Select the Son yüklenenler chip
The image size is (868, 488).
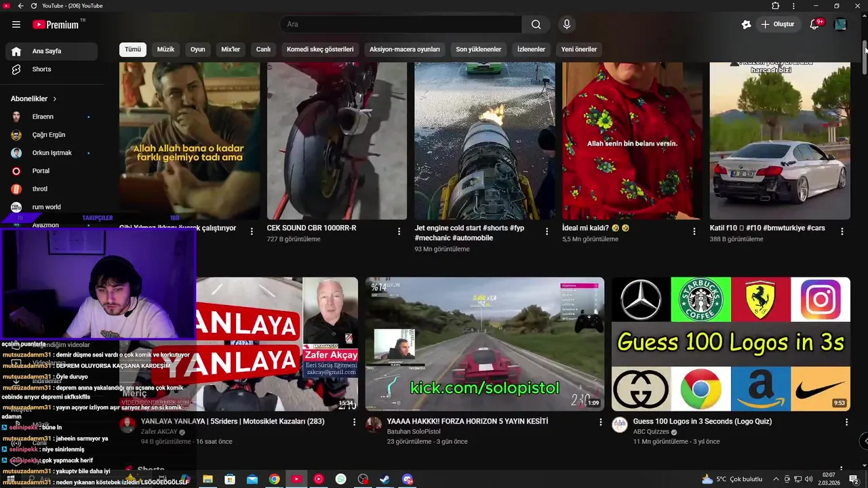click(x=479, y=49)
